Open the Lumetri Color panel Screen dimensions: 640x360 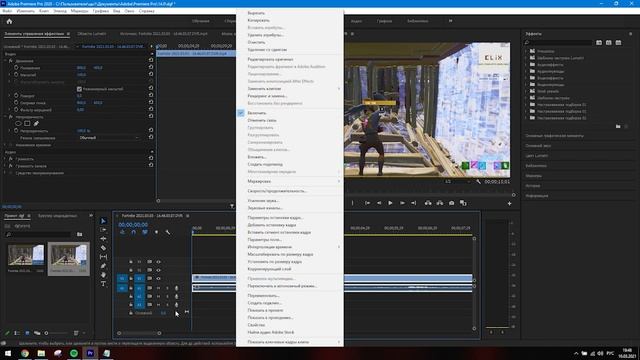coord(536,156)
